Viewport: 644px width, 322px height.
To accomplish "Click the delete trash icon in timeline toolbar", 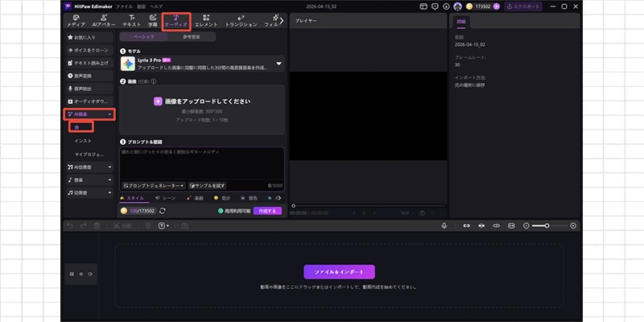I will [97, 225].
